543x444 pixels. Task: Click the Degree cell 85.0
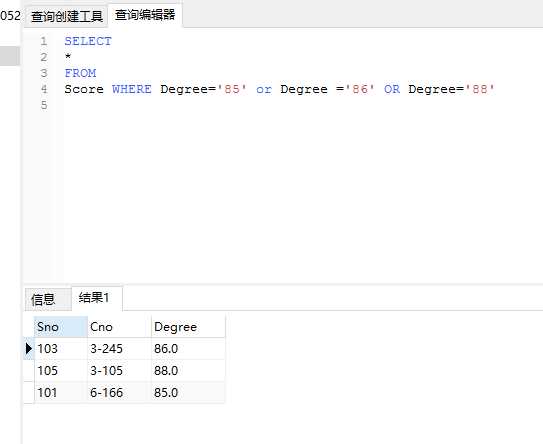(188, 392)
